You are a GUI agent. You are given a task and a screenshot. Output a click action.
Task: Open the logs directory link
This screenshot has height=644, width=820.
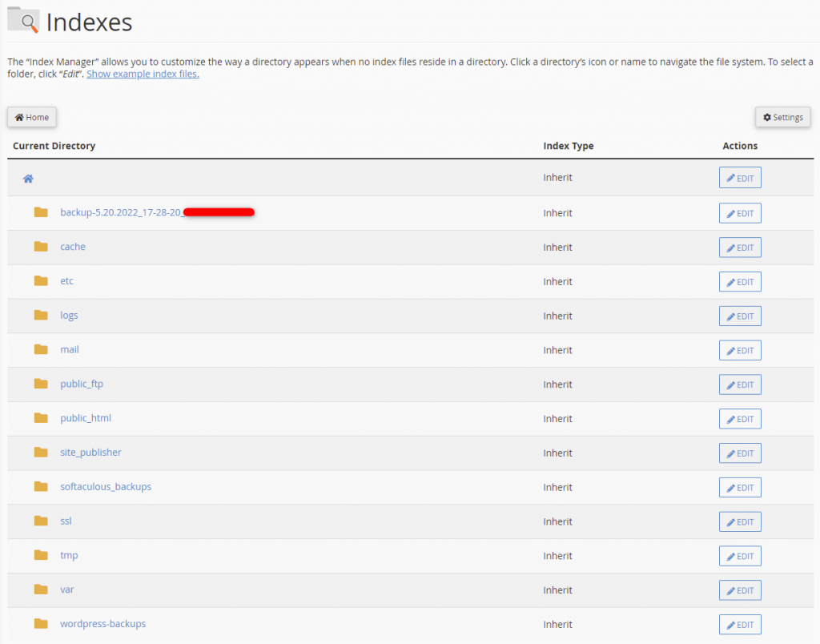tap(69, 315)
